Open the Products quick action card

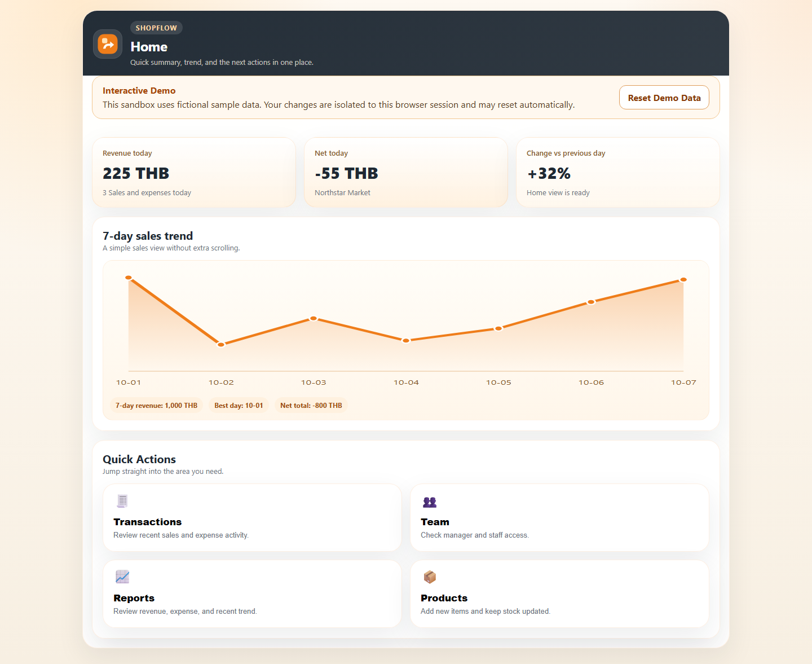click(559, 593)
